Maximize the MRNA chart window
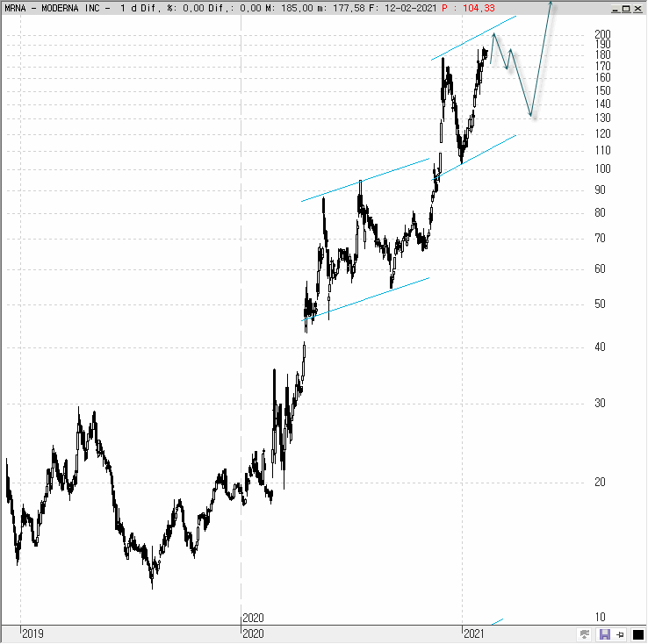648x644 pixels. point(626,8)
